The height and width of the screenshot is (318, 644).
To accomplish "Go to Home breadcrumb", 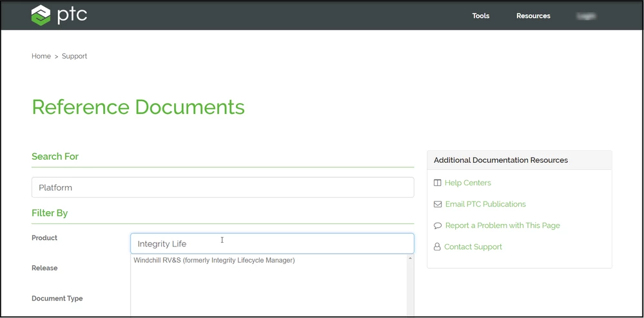I will [x=41, y=56].
